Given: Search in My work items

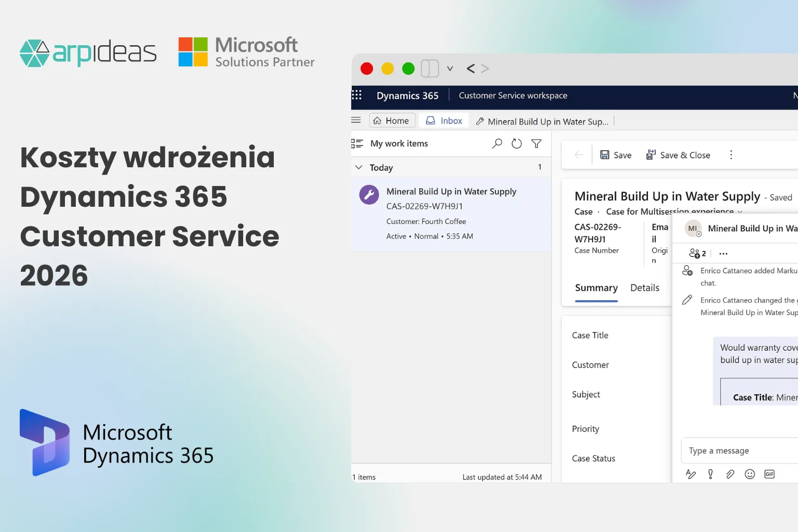Looking at the screenshot, I should tap(497, 143).
